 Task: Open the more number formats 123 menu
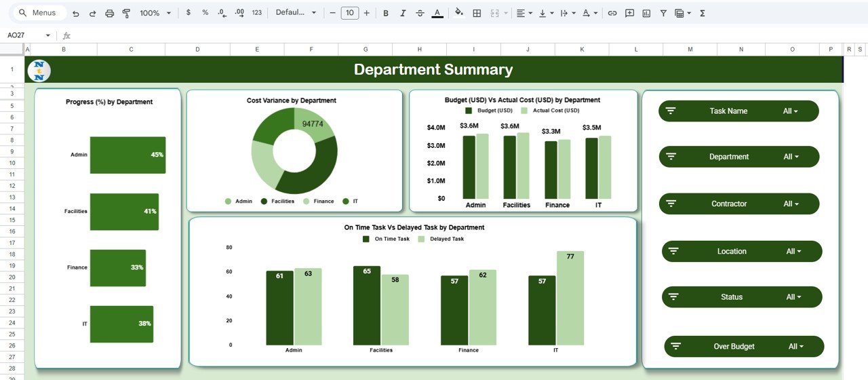(x=256, y=13)
